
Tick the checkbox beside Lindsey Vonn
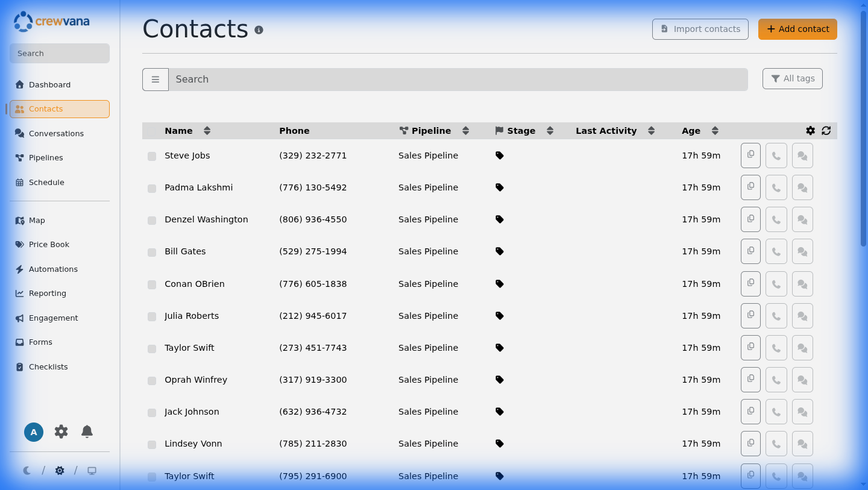(x=151, y=445)
